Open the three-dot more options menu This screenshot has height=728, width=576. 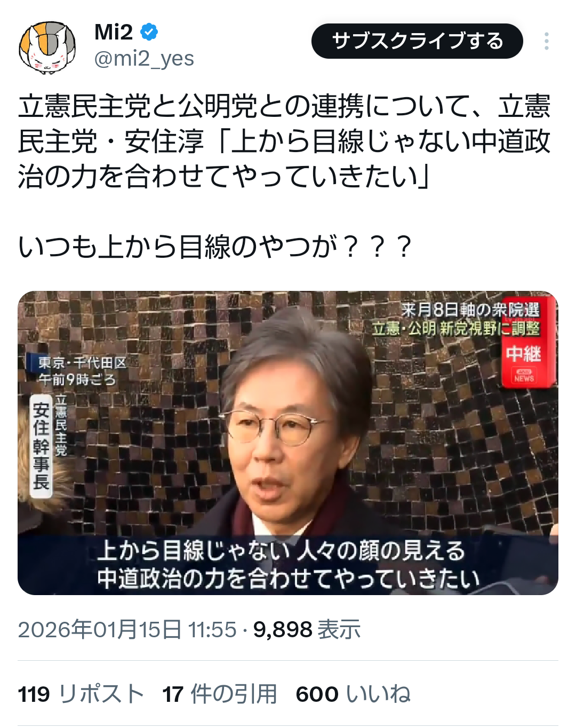[546, 41]
